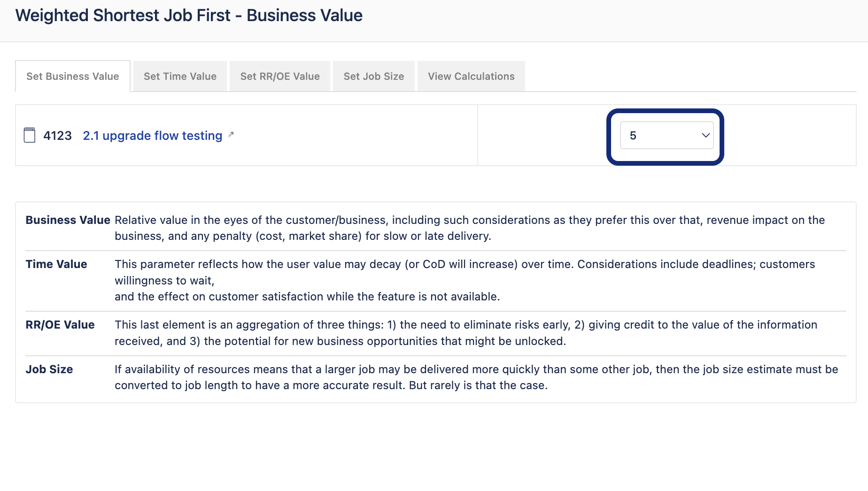Go to the Set Job Size tab
868x491 pixels.
374,76
